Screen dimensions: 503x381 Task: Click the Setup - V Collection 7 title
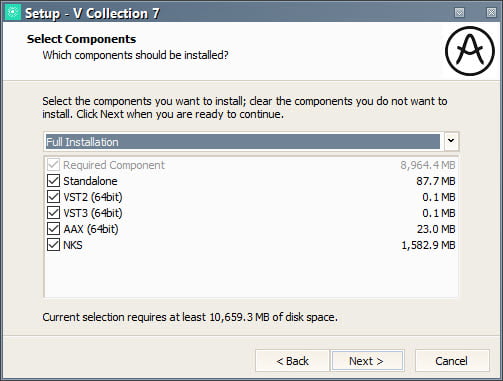[92, 13]
